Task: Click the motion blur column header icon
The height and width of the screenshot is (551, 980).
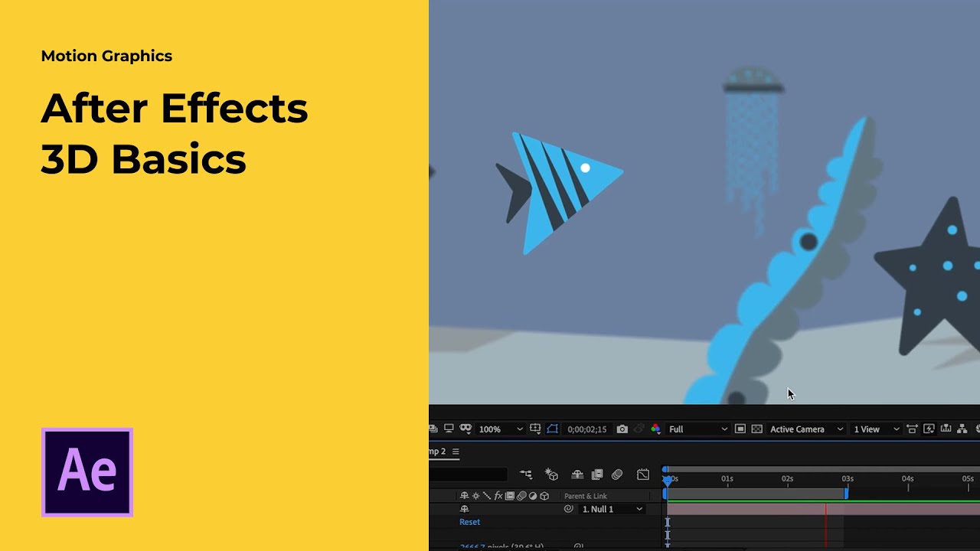Action: (x=521, y=496)
